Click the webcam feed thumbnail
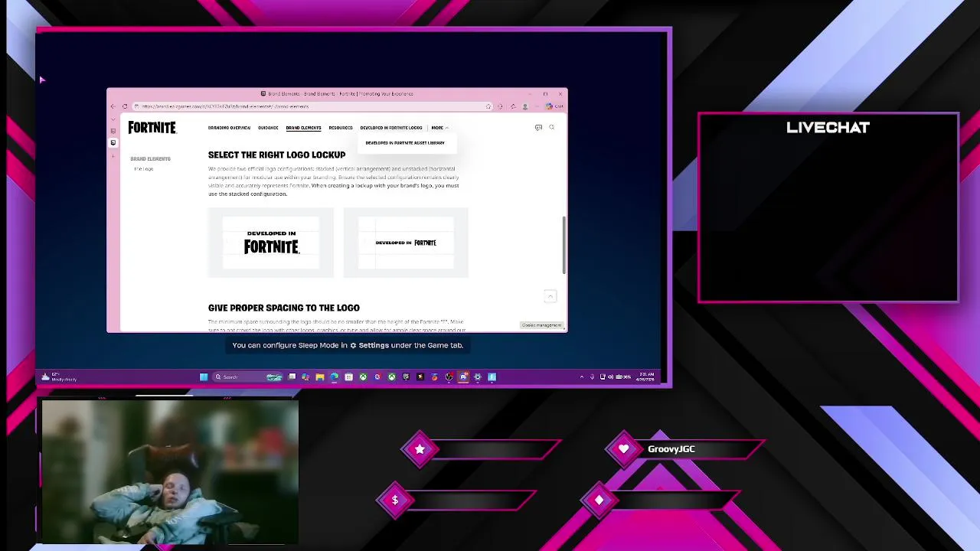This screenshot has height=551, width=980. [x=170, y=471]
